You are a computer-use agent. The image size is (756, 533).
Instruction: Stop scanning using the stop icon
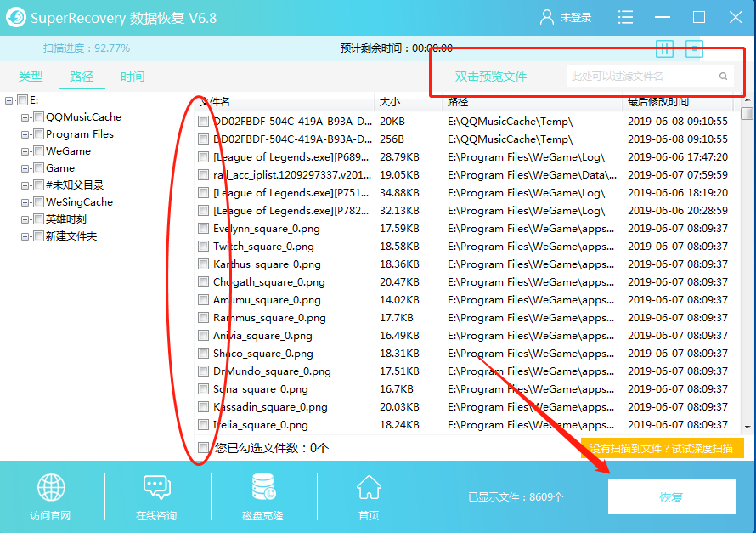click(x=694, y=48)
